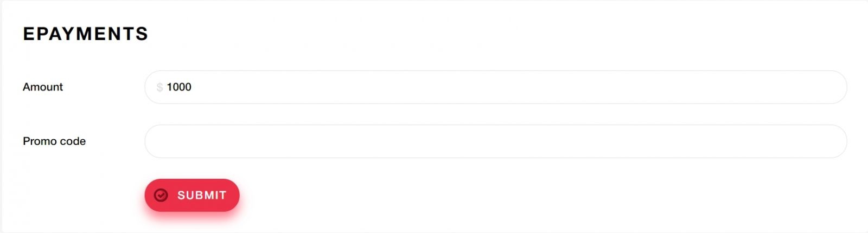Place cursor on the 1000 value

click(179, 87)
